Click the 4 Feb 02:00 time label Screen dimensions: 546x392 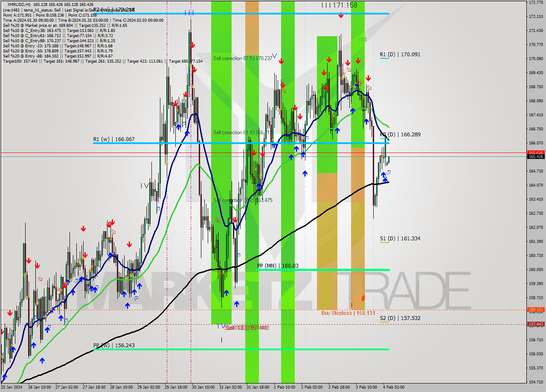[394, 387]
